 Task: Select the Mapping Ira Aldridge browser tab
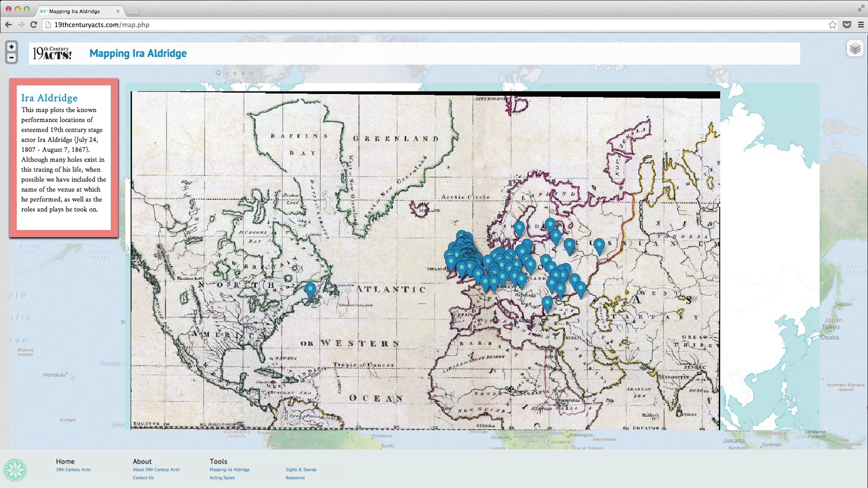click(75, 11)
